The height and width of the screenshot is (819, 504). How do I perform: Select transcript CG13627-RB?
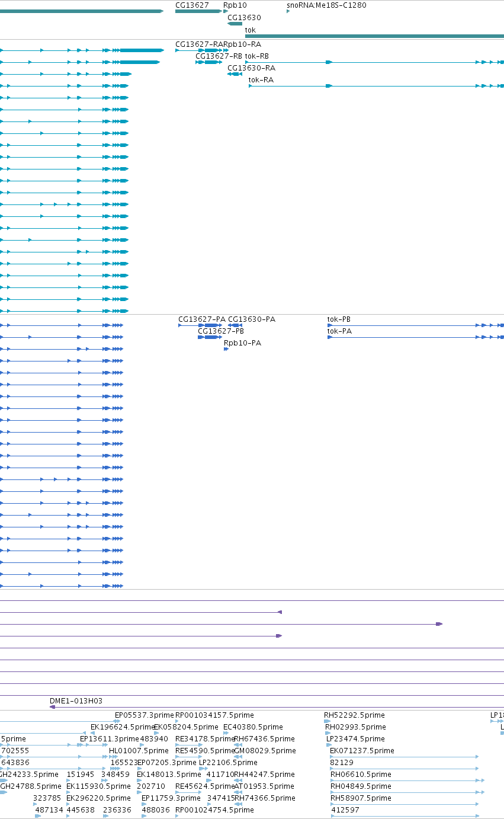(x=219, y=56)
